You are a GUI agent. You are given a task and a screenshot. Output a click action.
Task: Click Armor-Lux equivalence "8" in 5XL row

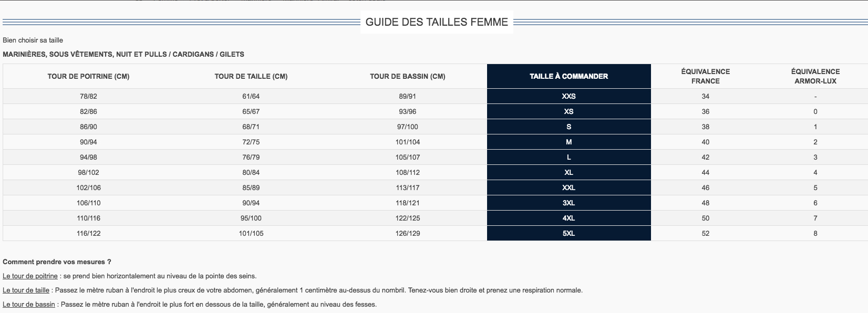[815, 233]
